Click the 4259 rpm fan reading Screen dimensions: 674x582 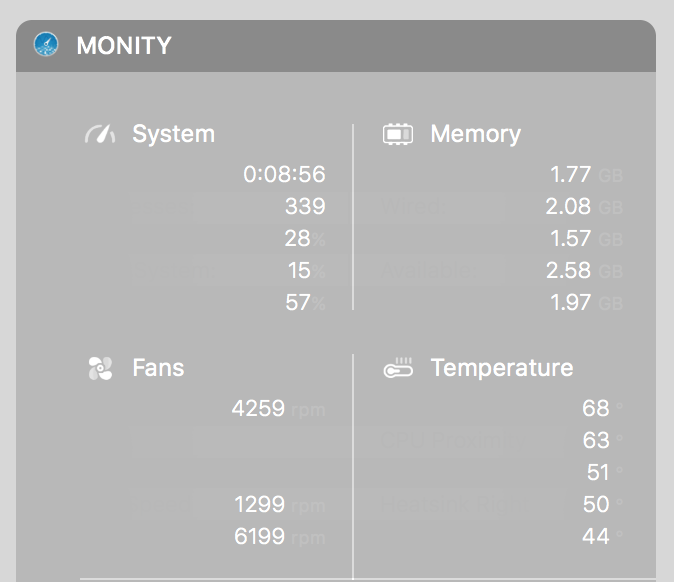(279, 408)
